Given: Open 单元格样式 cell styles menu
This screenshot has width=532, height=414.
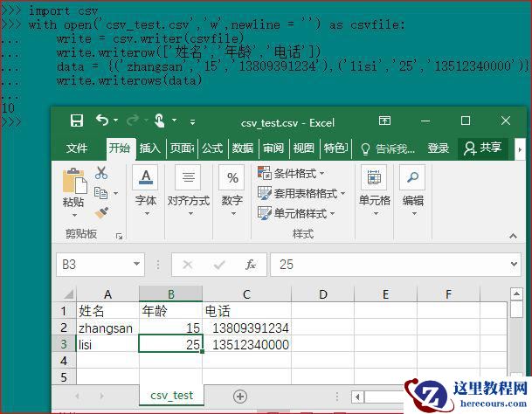Looking at the screenshot, I should pyautogui.click(x=296, y=213).
